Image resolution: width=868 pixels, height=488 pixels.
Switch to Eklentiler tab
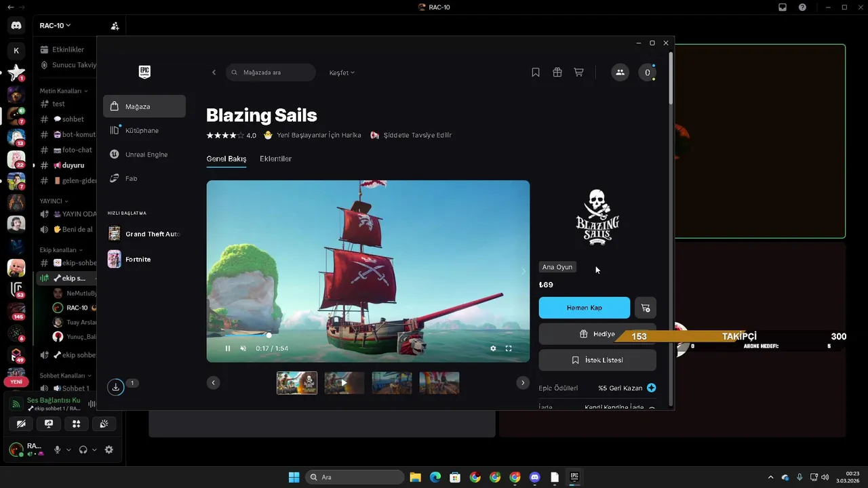coord(275,159)
